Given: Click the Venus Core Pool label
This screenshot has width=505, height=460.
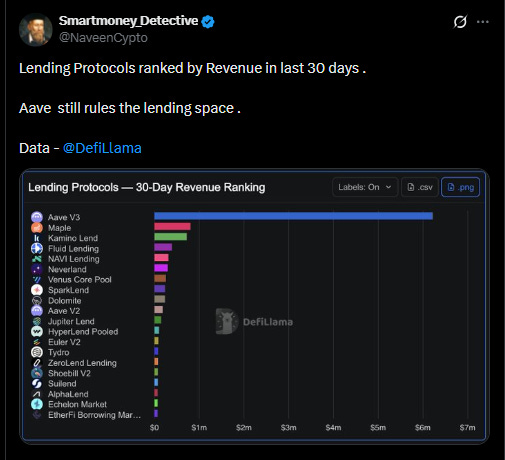Looking at the screenshot, I should pyautogui.click(x=80, y=280).
